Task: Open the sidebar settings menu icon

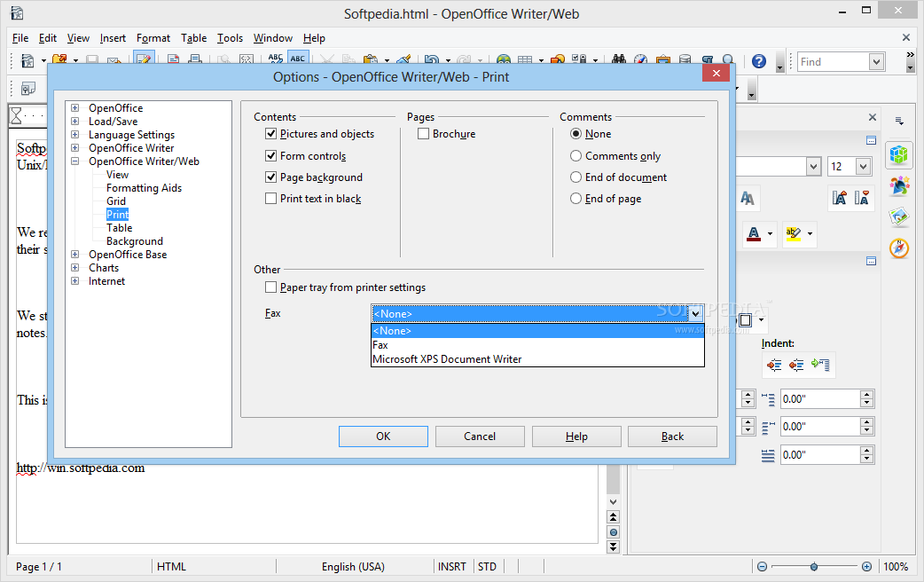Action: pos(899,121)
